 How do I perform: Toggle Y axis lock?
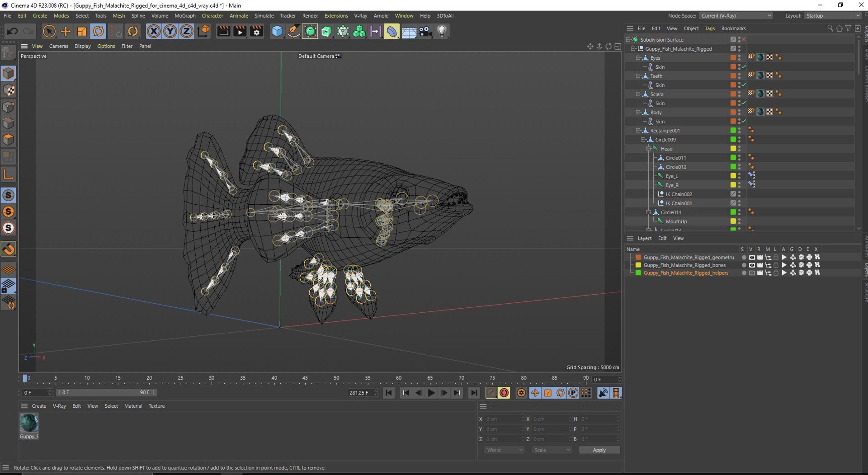point(170,31)
